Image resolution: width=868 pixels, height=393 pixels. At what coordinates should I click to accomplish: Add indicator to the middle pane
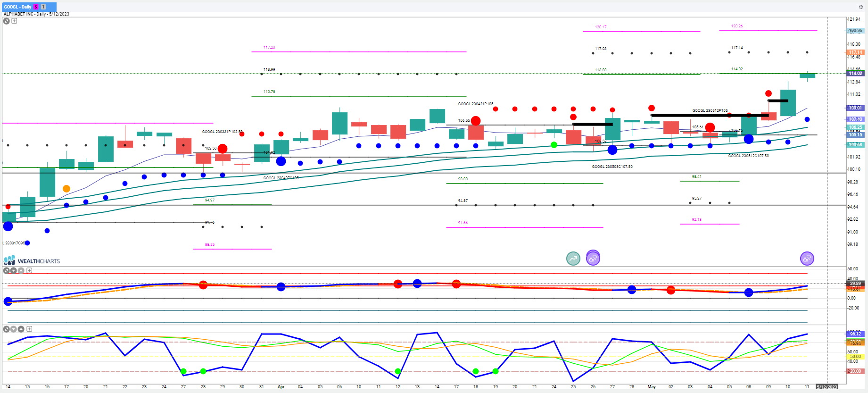pyautogui.click(x=29, y=270)
